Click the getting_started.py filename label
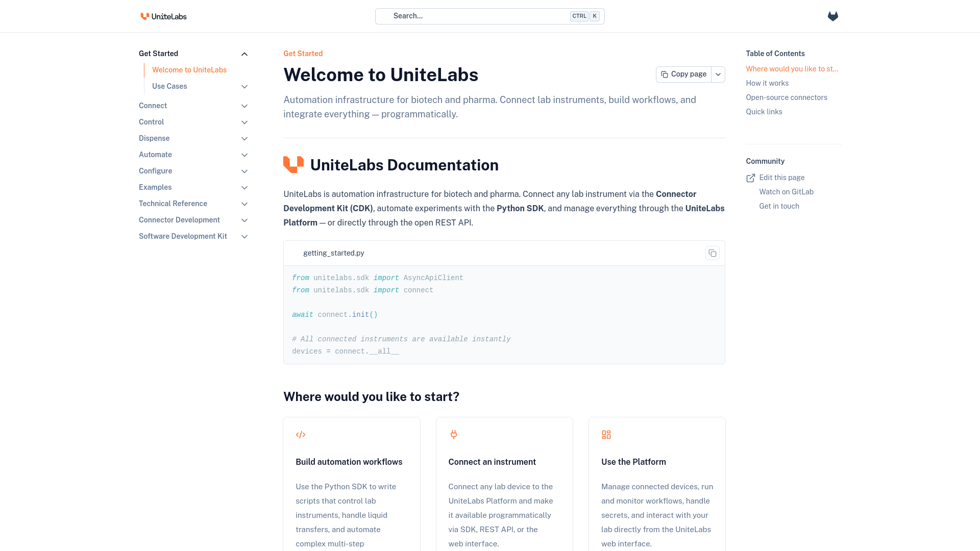 [333, 253]
